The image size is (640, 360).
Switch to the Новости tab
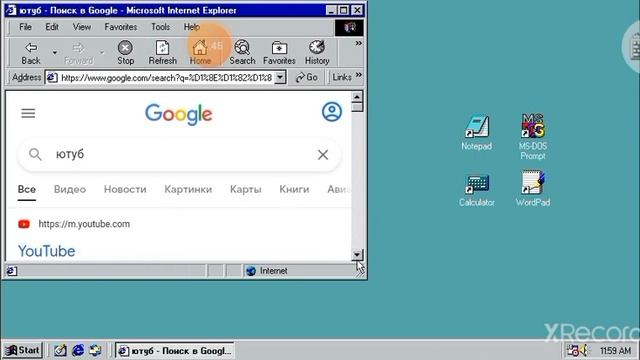click(125, 189)
